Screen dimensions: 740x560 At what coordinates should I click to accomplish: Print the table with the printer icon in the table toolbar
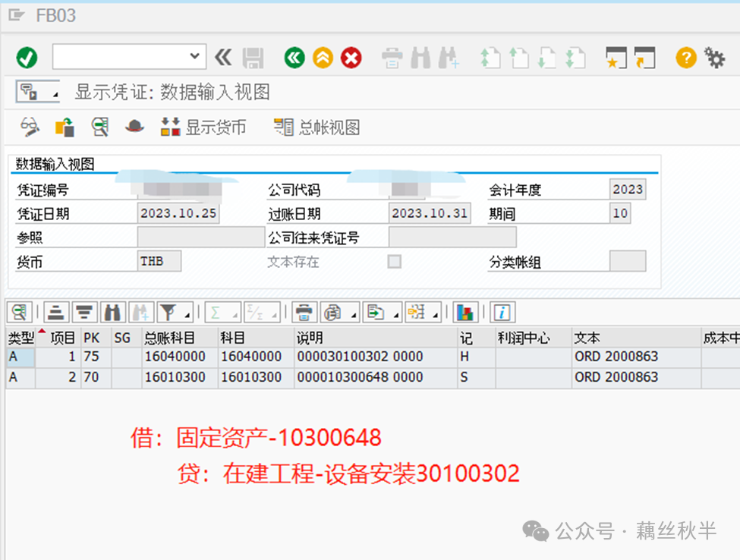coord(304,312)
